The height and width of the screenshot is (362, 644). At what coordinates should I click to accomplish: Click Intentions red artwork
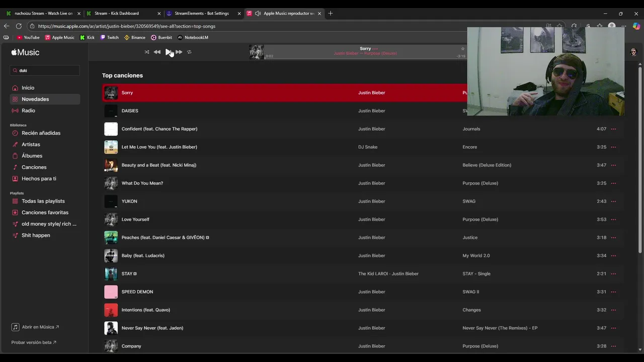pos(111,310)
